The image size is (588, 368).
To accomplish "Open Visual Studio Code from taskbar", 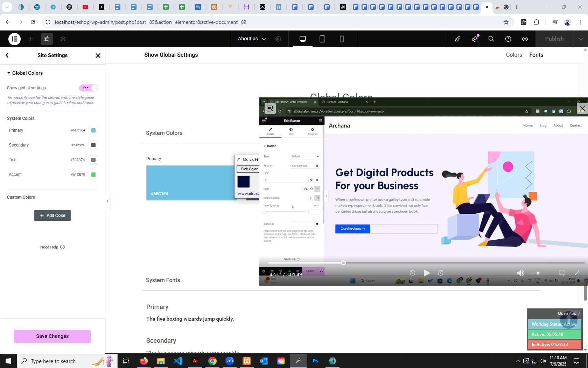I will point(178,361).
